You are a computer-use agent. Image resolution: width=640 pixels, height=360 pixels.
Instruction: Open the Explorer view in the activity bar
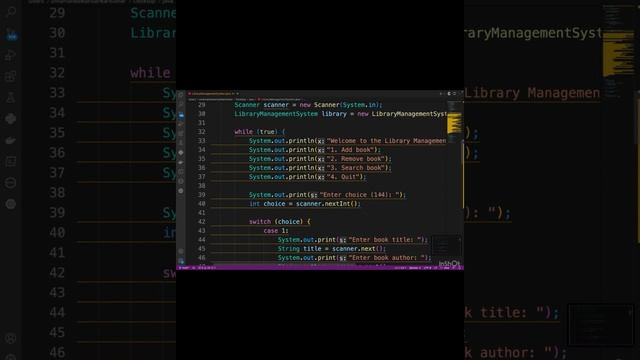[x=181, y=95]
